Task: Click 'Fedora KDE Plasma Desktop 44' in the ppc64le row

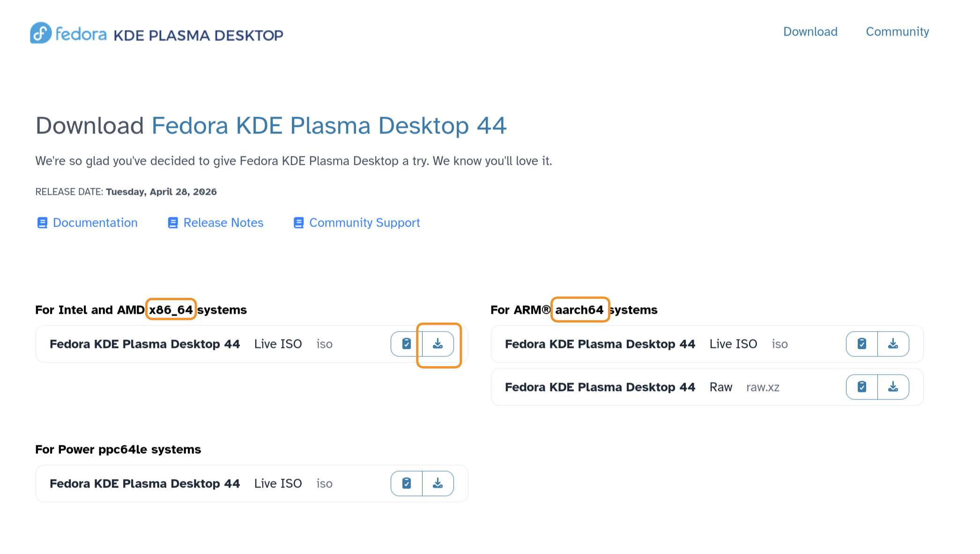Action: 145,484
